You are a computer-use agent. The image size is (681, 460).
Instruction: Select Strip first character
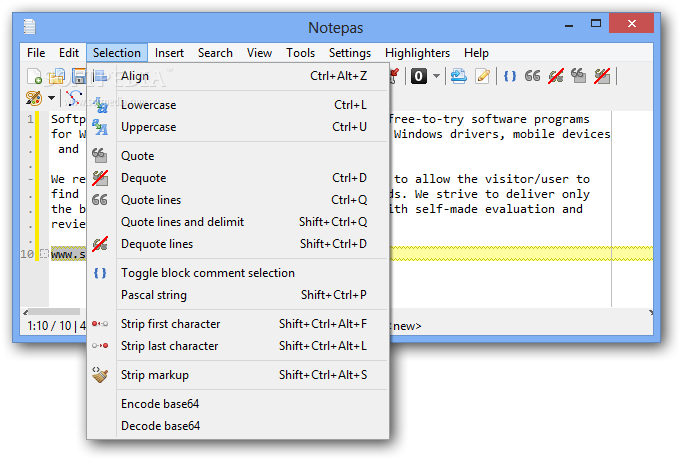pyautogui.click(x=238, y=324)
